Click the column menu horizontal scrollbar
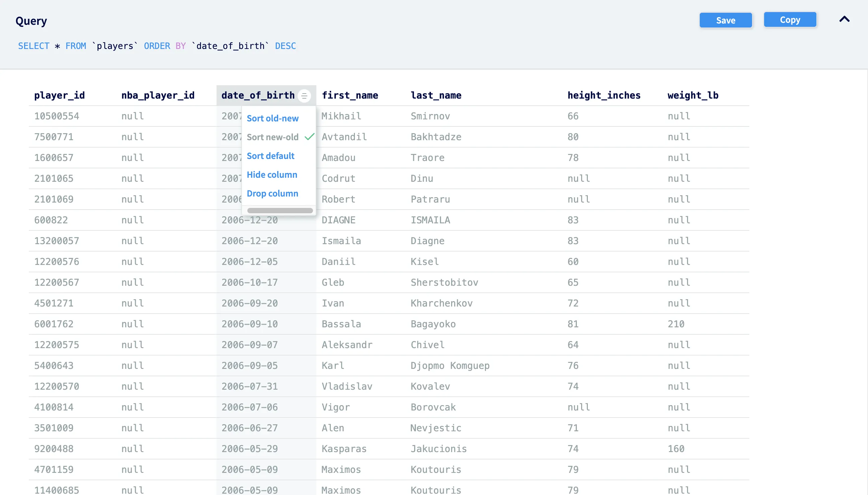 coord(280,211)
